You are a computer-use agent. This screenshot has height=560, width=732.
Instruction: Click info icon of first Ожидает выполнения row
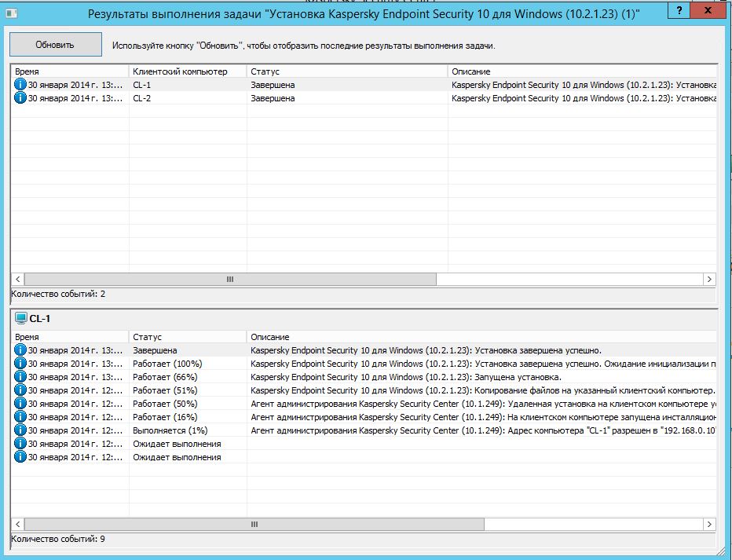20,443
